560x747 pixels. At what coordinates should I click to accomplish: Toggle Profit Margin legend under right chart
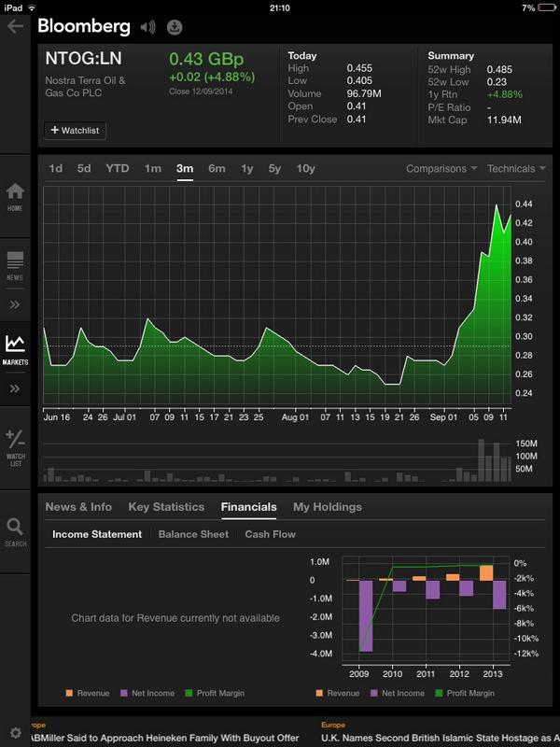coord(465,693)
